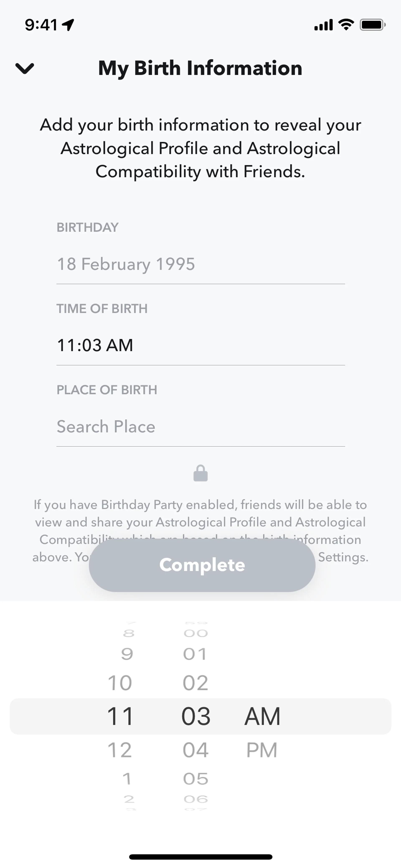Open the Time of Birth field 11:03 AM

200,345
